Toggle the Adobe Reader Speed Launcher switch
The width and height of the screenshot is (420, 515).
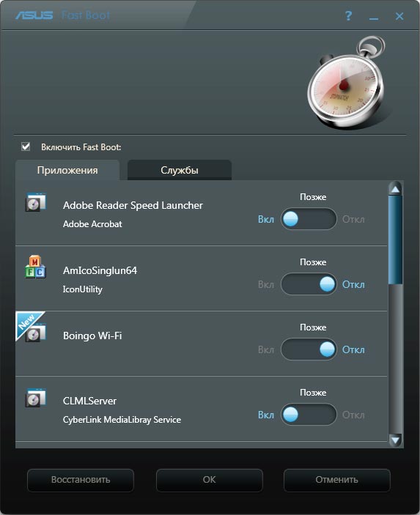(x=309, y=219)
